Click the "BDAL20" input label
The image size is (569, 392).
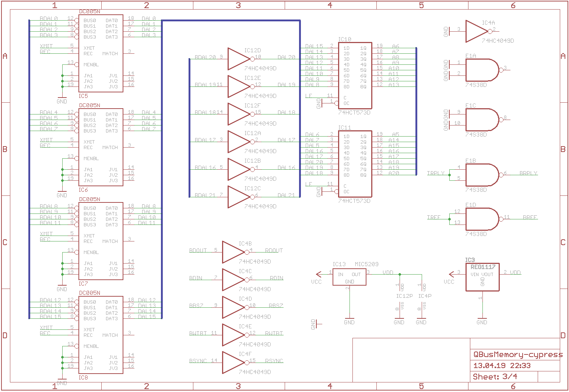click(205, 57)
